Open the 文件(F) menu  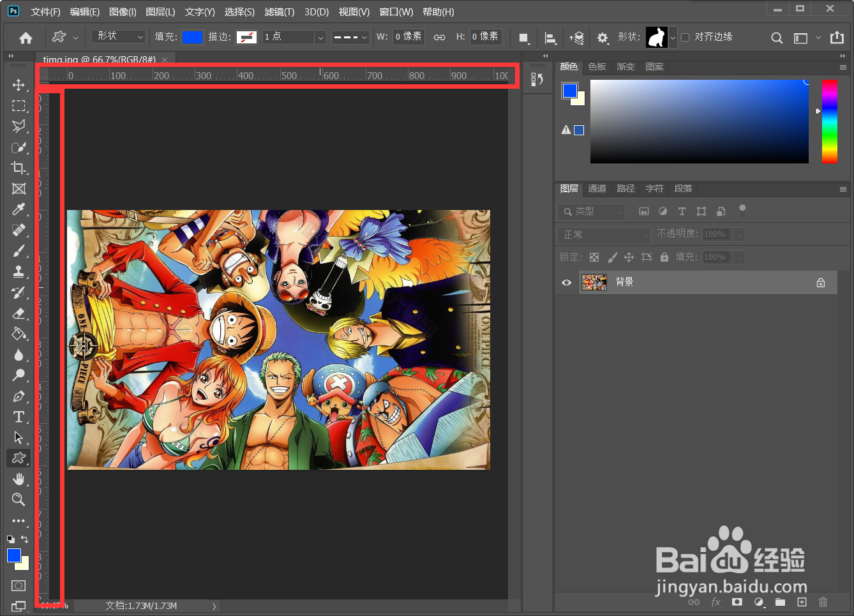click(45, 12)
